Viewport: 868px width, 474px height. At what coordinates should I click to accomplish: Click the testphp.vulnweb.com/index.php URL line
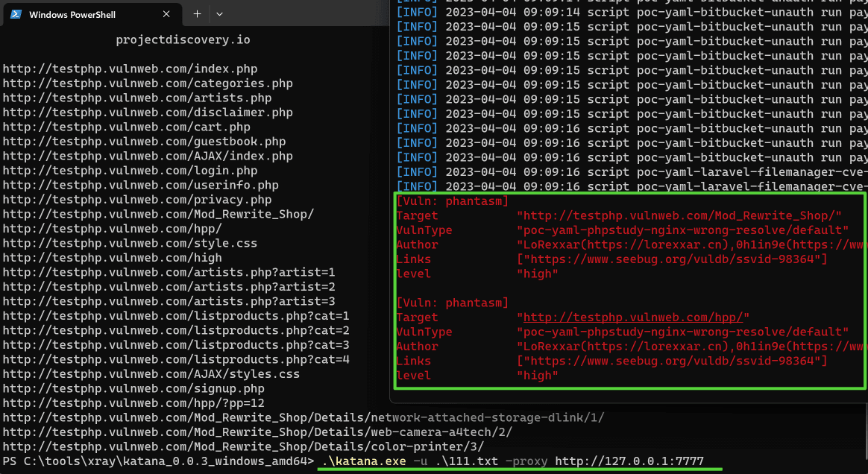click(130, 69)
